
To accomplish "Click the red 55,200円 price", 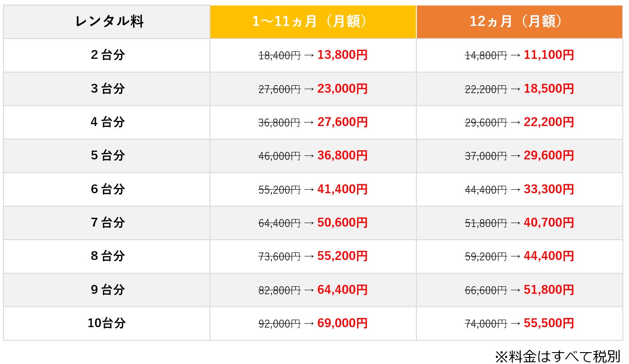I will [342, 256].
